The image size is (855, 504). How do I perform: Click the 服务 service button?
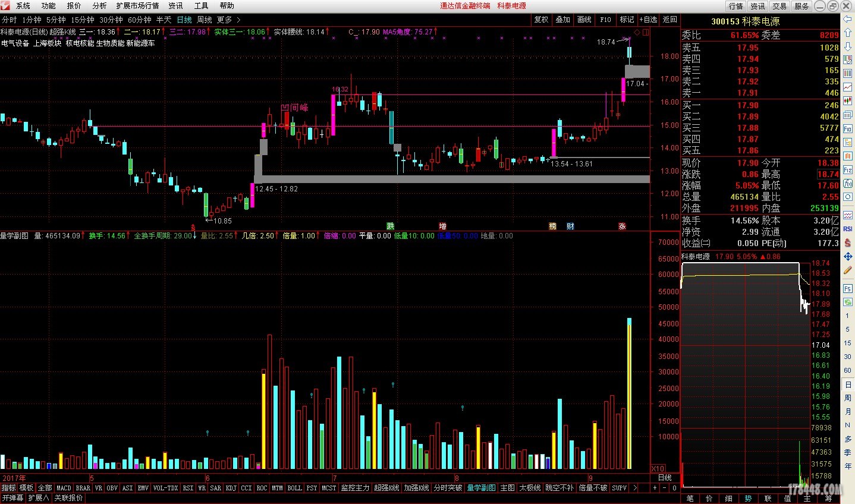(801, 6)
